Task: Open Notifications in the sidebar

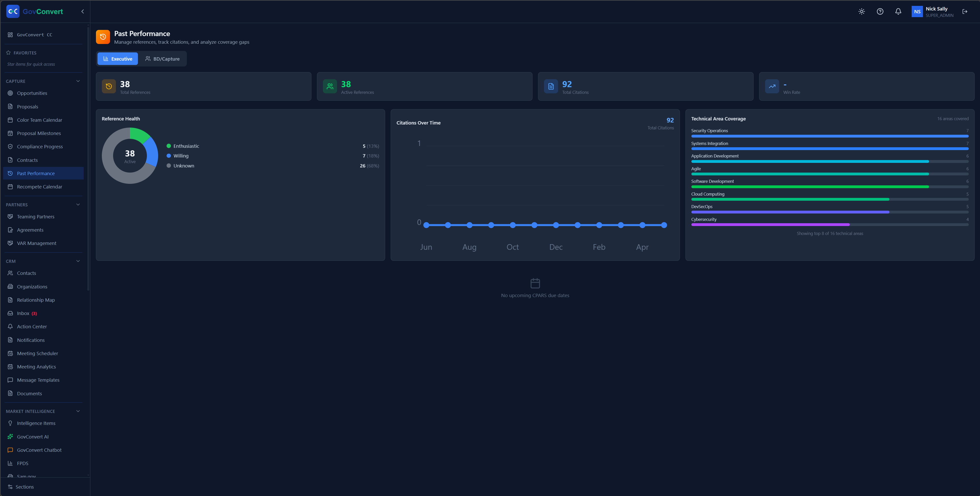Action: coord(43,340)
